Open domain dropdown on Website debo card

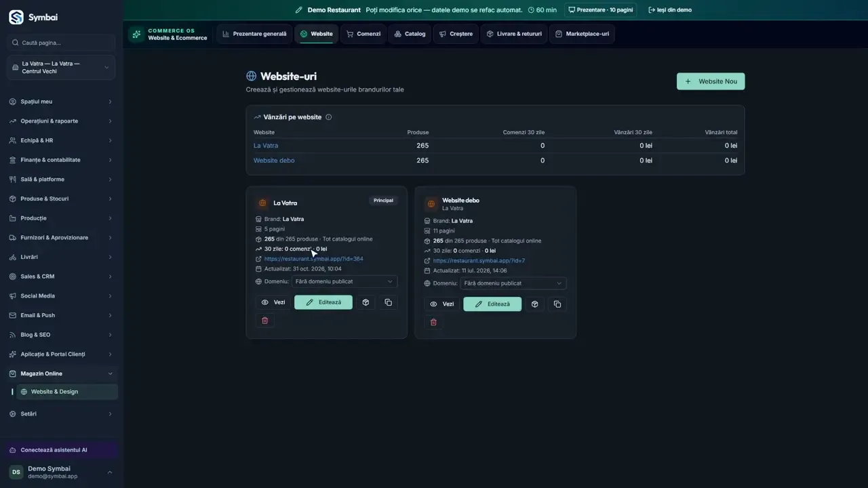click(513, 283)
